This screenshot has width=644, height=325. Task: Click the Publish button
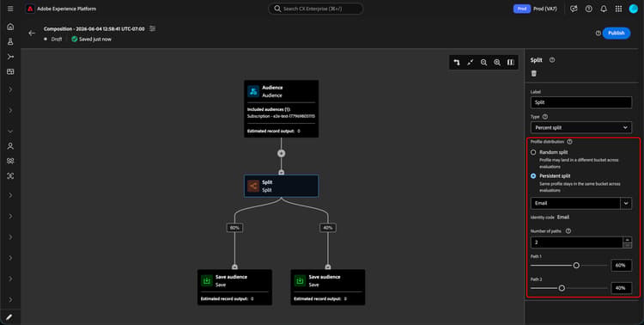coord(616,34)
